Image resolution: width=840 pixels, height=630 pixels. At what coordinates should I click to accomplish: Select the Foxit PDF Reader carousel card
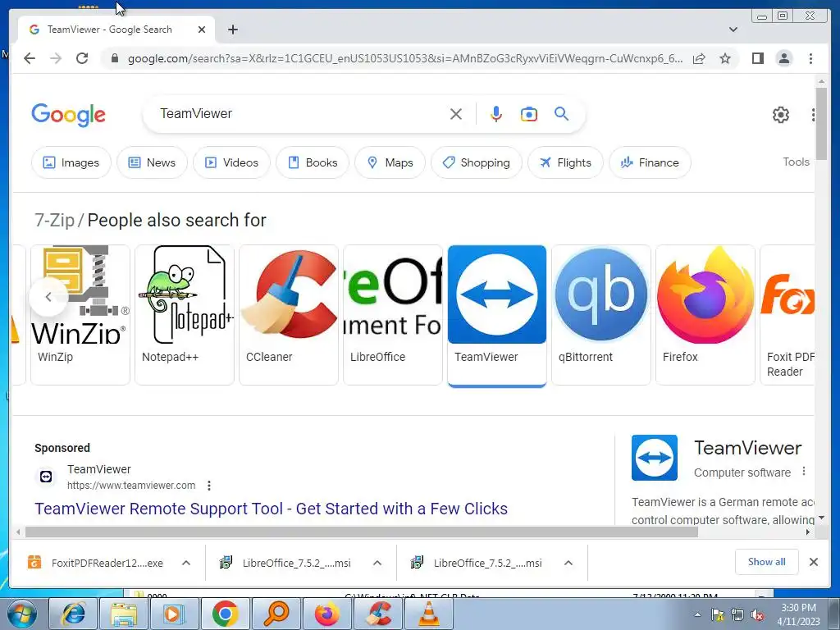(x=787, y=315)
